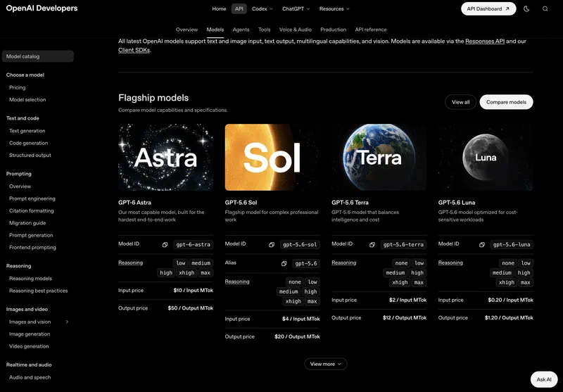The height and width of the screenshot is (392, 563).
Task: Open Audio and speech sidebar item
Action: point(30,377)
